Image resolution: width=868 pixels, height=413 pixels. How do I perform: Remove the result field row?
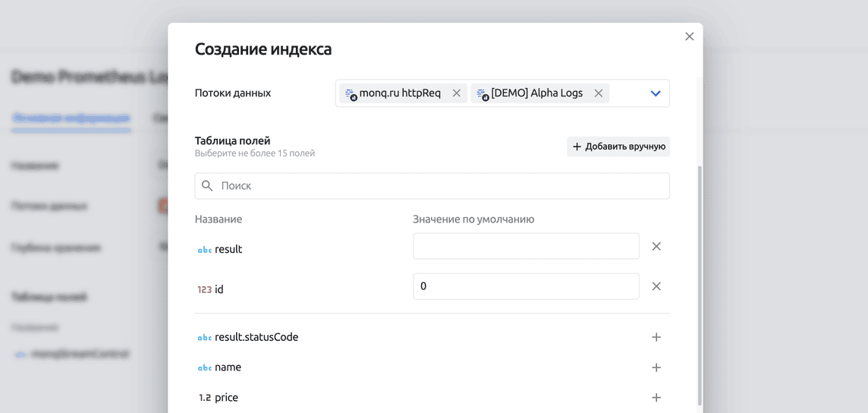pyautogui.click(x=656, y=247)
